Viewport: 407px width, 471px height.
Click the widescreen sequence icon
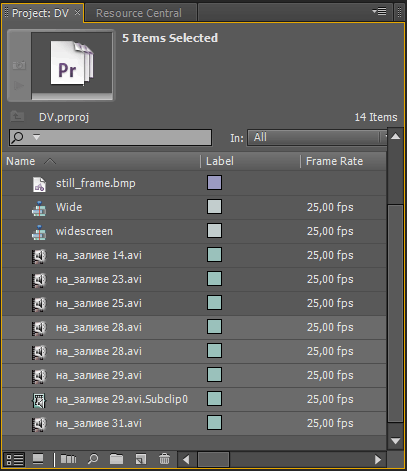click(x=39, y=232)
